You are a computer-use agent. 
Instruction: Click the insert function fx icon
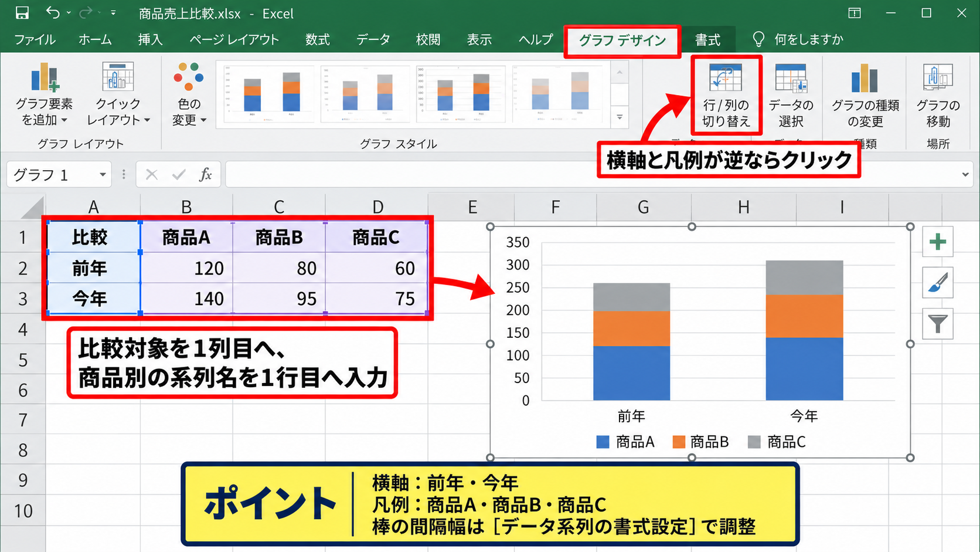(205, 174)
